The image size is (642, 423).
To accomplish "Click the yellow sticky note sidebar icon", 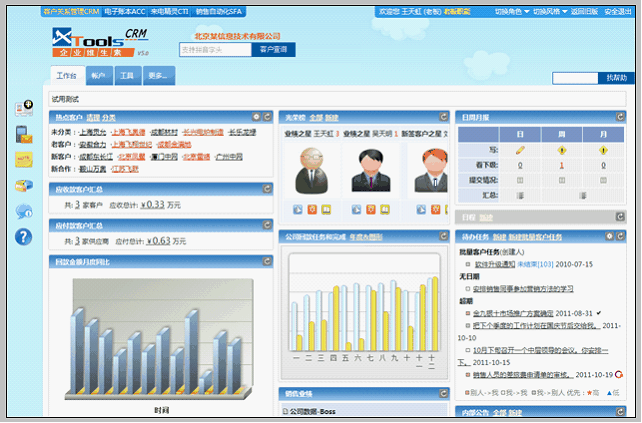I will click(x=23, y=160).
